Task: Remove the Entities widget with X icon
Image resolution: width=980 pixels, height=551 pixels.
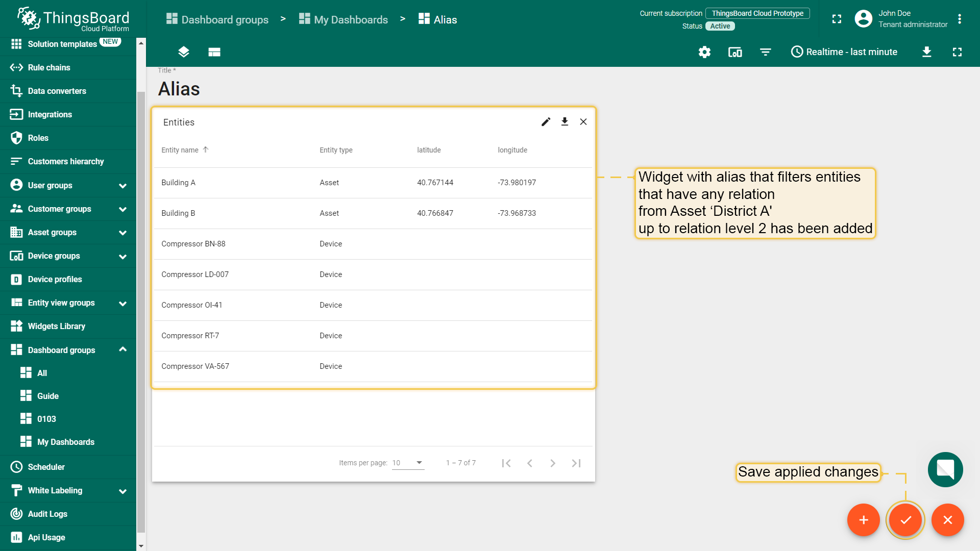Action: pyautogui.click(x=583, y=122)
